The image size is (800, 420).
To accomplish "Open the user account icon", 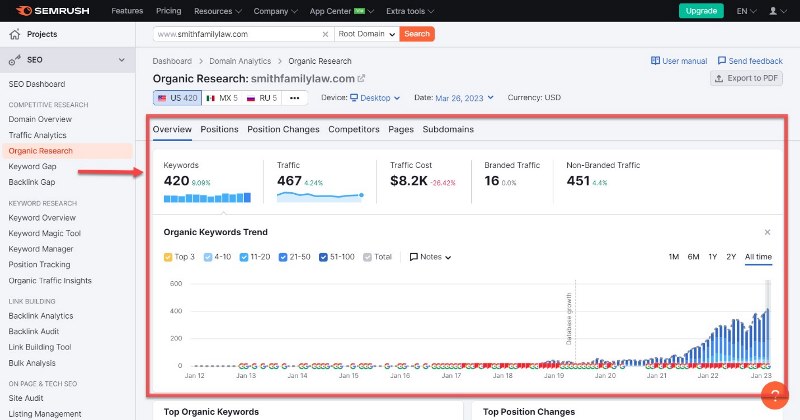I will click(x=773, y=11).
